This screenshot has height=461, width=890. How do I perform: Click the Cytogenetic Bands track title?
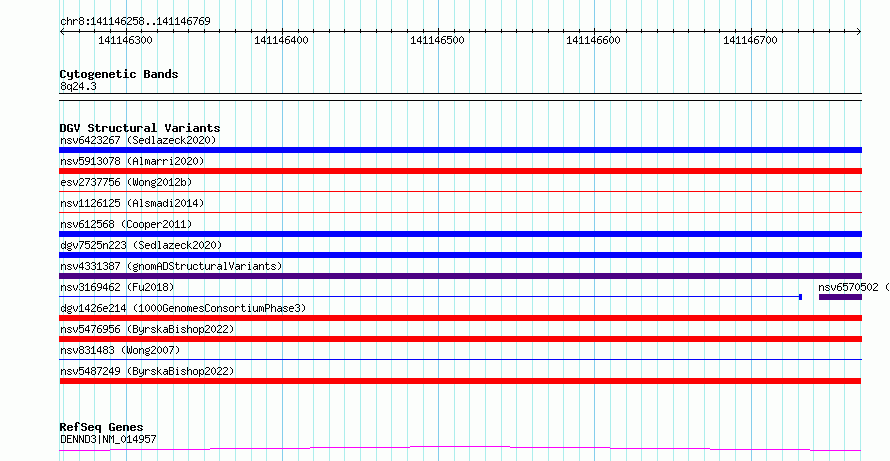click(x=119, y=74)
